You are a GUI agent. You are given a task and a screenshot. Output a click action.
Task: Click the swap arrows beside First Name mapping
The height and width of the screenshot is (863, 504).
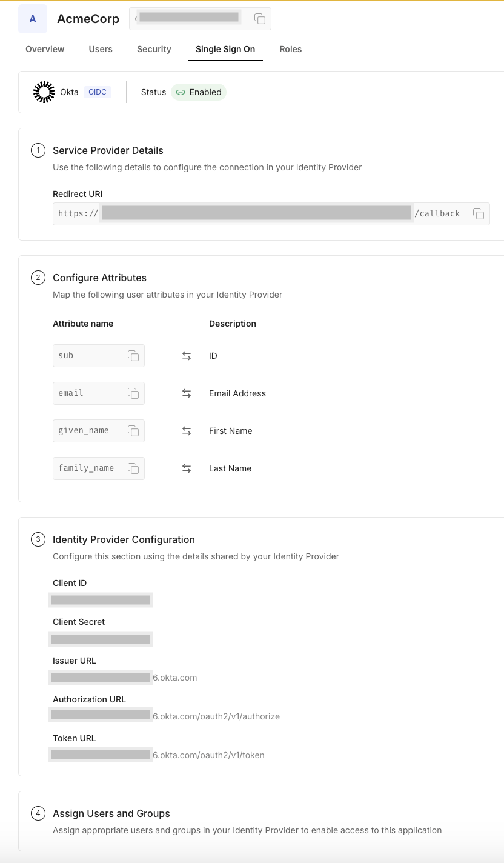pos(187,431)
